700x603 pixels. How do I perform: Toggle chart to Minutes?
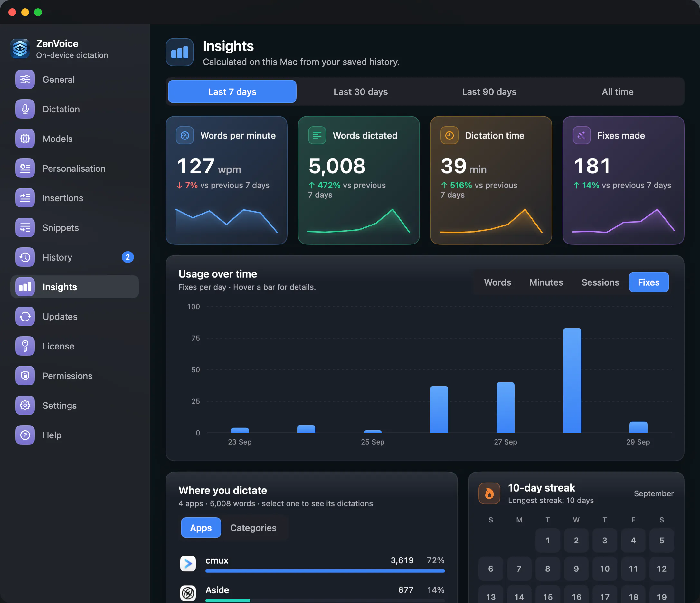[546, 282]
